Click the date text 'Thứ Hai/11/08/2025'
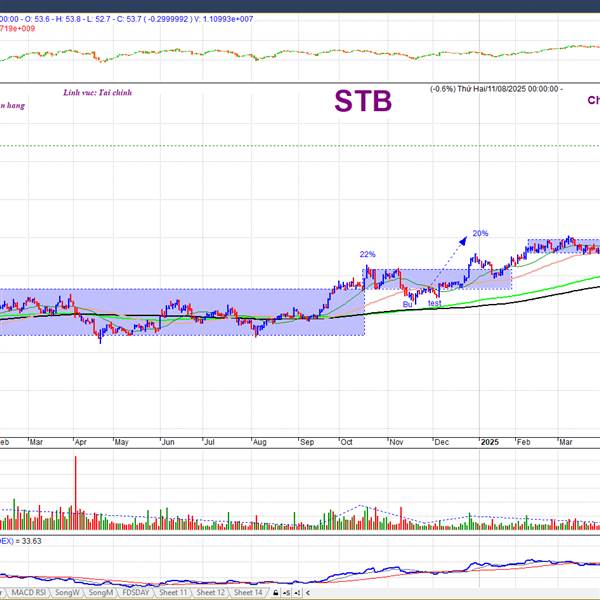Image resolution: width=600 pixels, height=600 pixels. click(492, 89)
